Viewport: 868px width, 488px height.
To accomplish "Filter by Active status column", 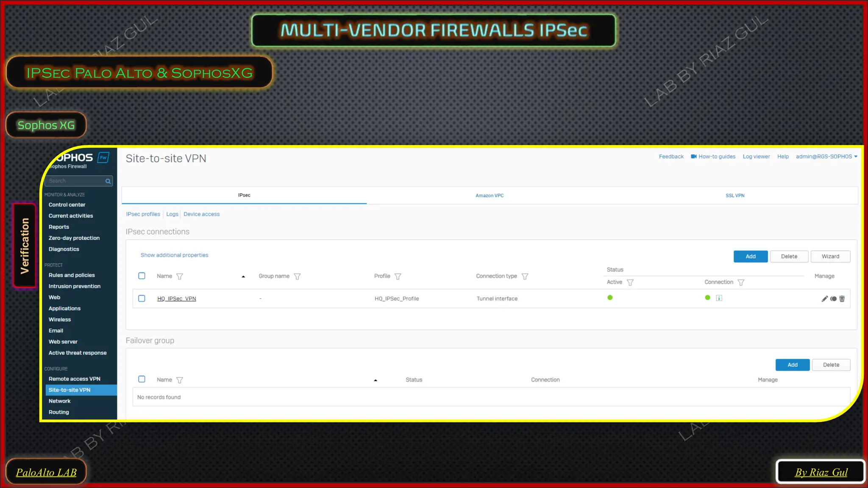I will pos(630,282).
